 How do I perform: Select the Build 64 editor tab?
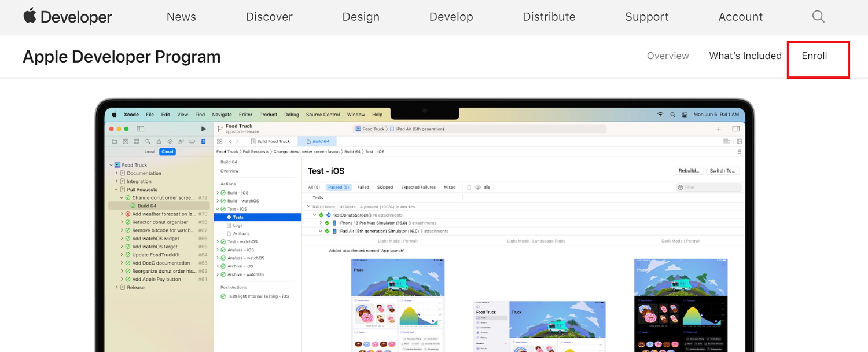click(x=317, y=141)
